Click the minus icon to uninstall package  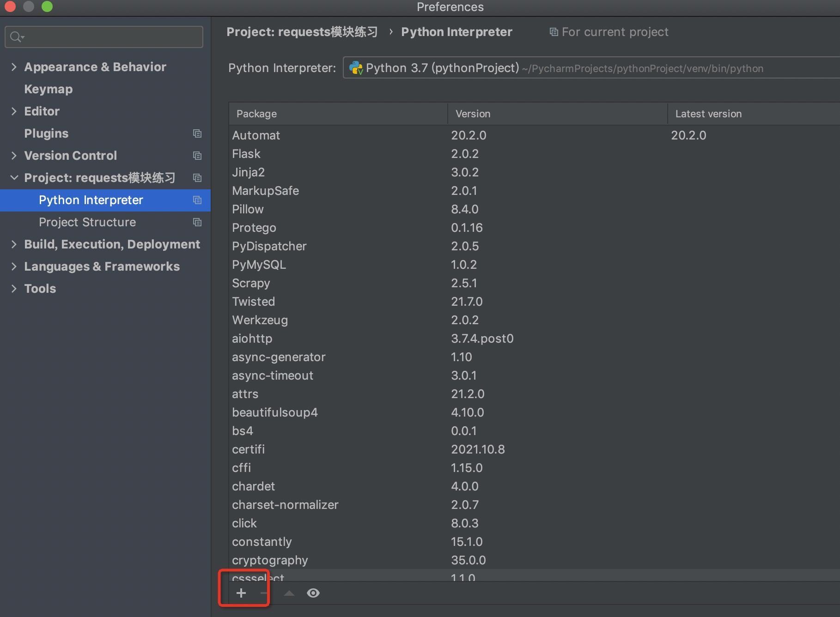pos(264,593)
